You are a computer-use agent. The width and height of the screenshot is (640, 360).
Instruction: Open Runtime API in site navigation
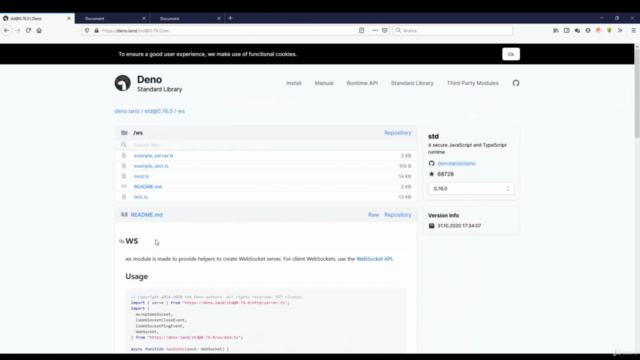[362, 83]
